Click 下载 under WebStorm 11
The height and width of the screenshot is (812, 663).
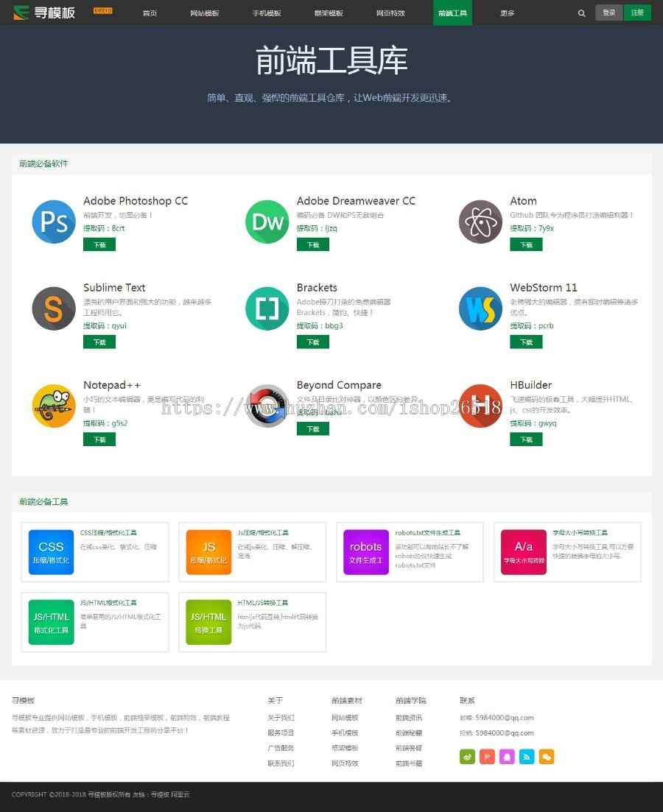[526, 342]
